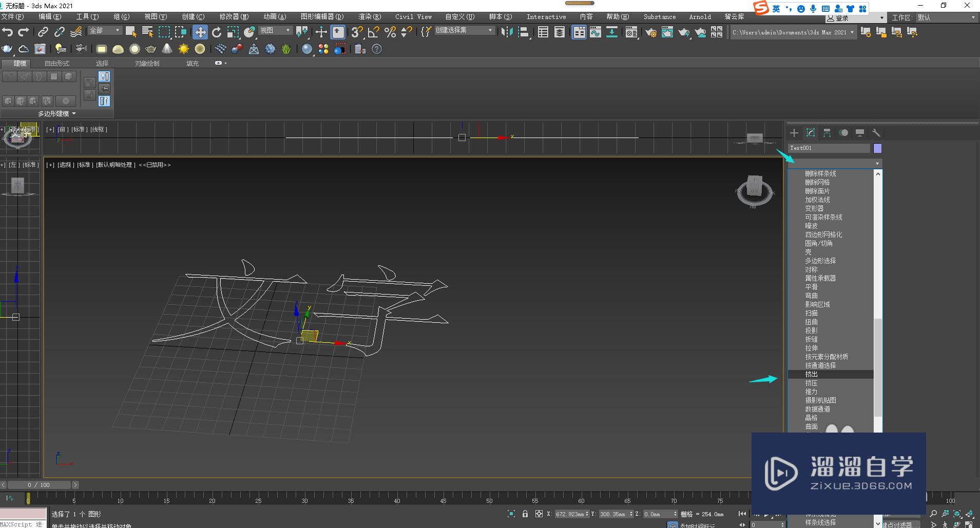Click the Align tool icon
The height and width of the screenshot is (528, 980).
(524, 32)
